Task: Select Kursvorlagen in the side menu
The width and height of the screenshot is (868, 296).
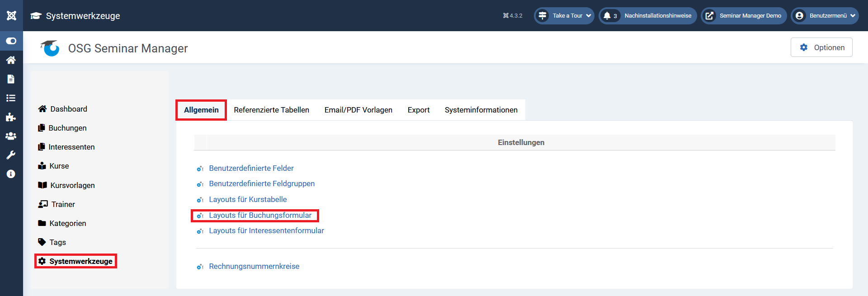Action: [x=72, y=185]
